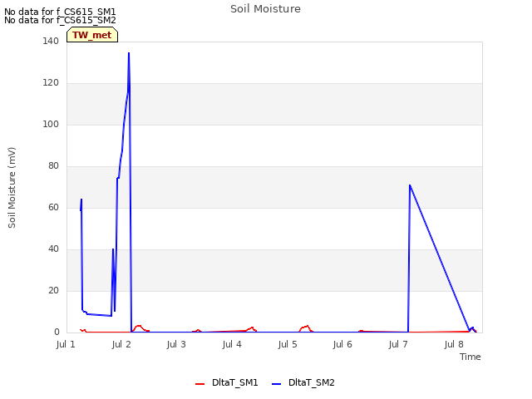532x399 pixels.
Task: Click the Jul 4 x-axis tick label
Action: pos(232,344)
